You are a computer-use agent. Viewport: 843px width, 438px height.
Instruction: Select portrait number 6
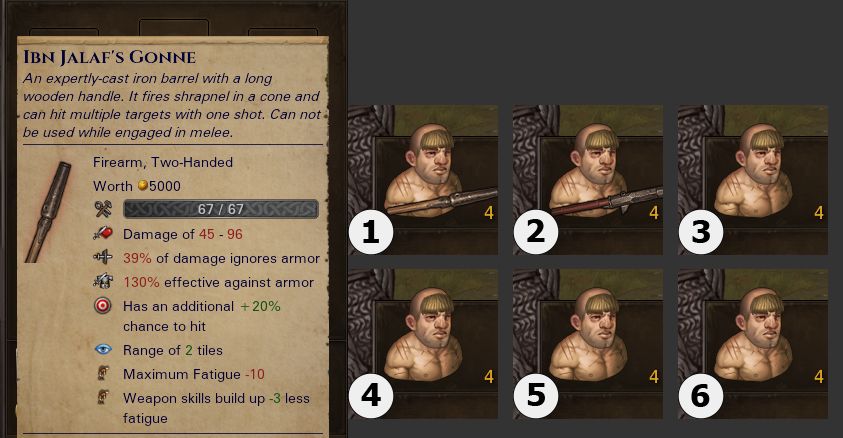[x=753, y=344]
